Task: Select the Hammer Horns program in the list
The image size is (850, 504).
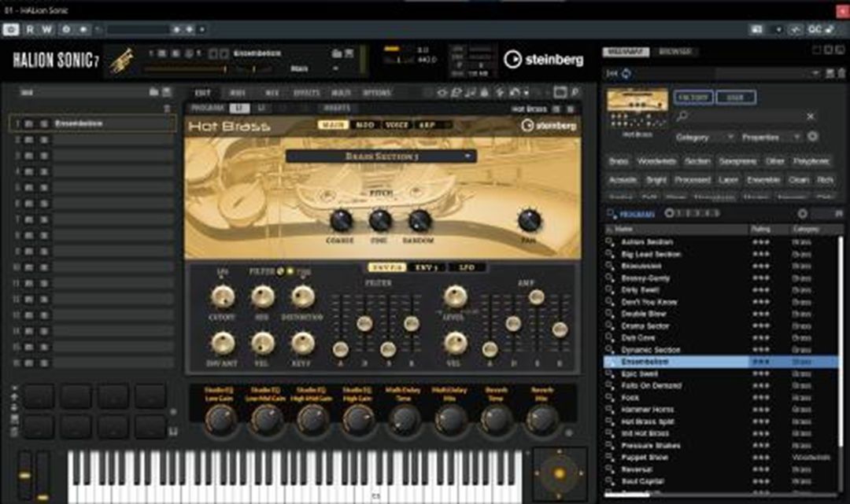Action: (x=653, y=408)
